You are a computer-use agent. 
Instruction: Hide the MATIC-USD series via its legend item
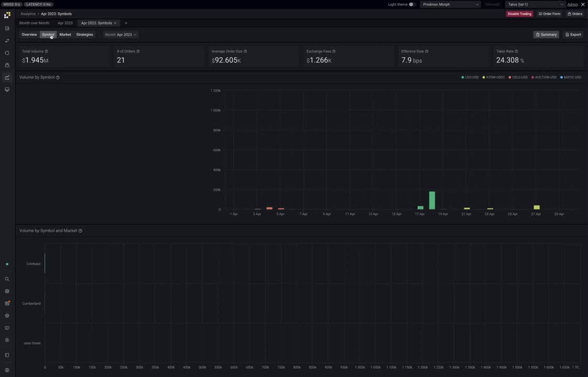pos(571,77)
